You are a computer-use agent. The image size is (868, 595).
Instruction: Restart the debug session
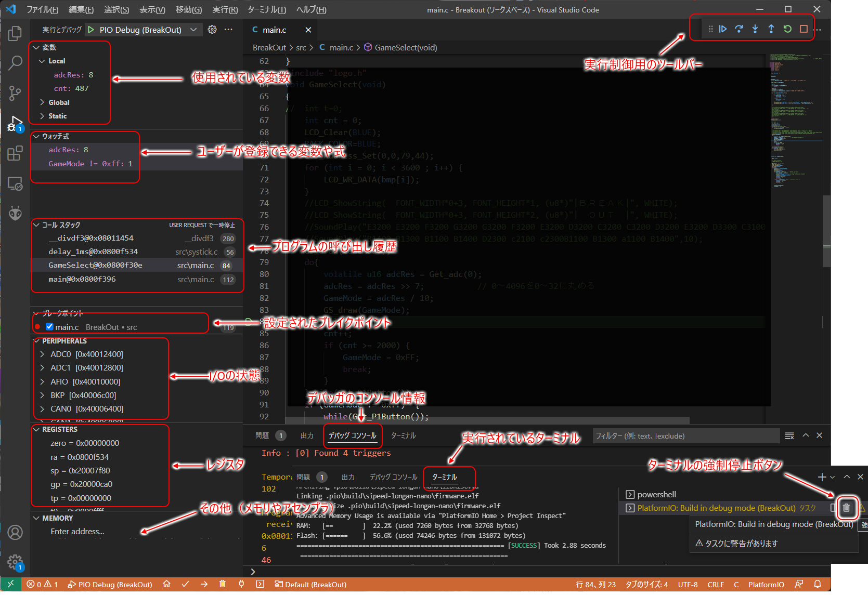787,29
